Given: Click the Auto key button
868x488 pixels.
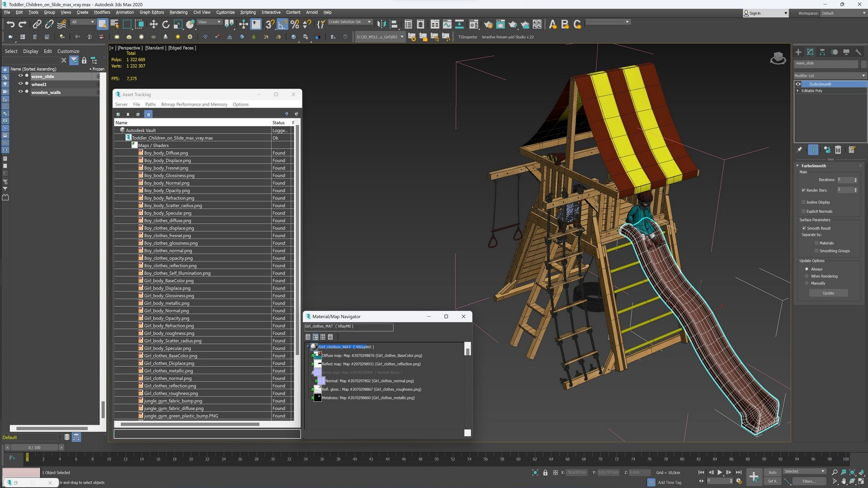Looking at the screenshot, I should tap(772, 472).
